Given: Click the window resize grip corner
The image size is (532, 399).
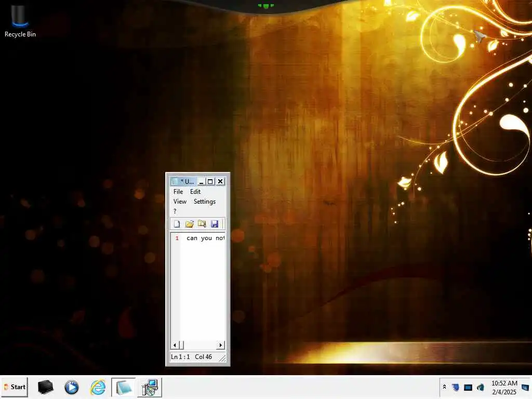Looking at the screenshot, I should click(x=222, y=358).
